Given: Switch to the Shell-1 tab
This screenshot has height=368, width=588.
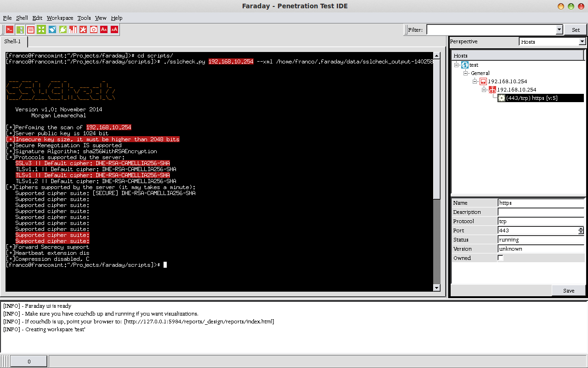Looking at the screenshot, I should pyautogui.click(x=14, y=41).
